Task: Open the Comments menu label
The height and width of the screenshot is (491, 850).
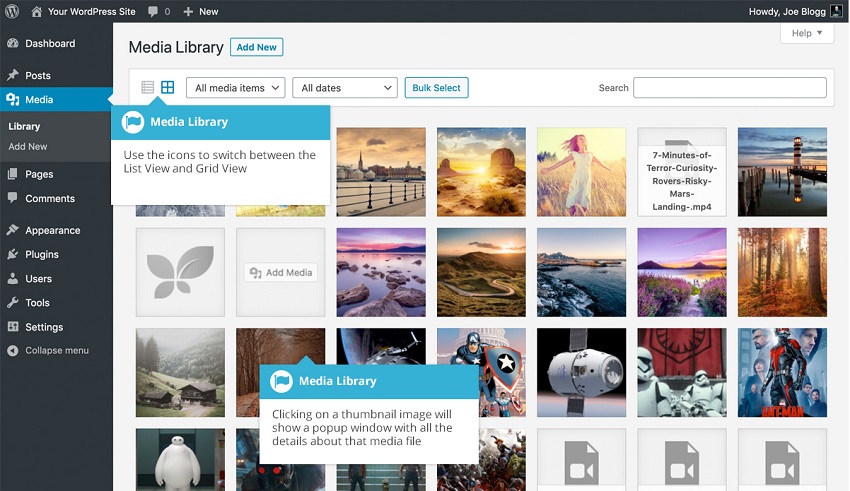Action: click(50, 198)
